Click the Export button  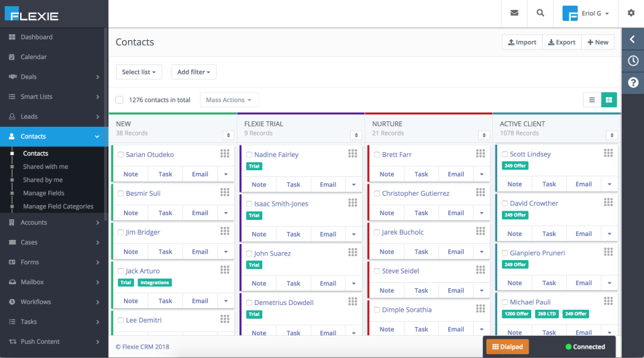pyautogui.click(x=562, y=42)
